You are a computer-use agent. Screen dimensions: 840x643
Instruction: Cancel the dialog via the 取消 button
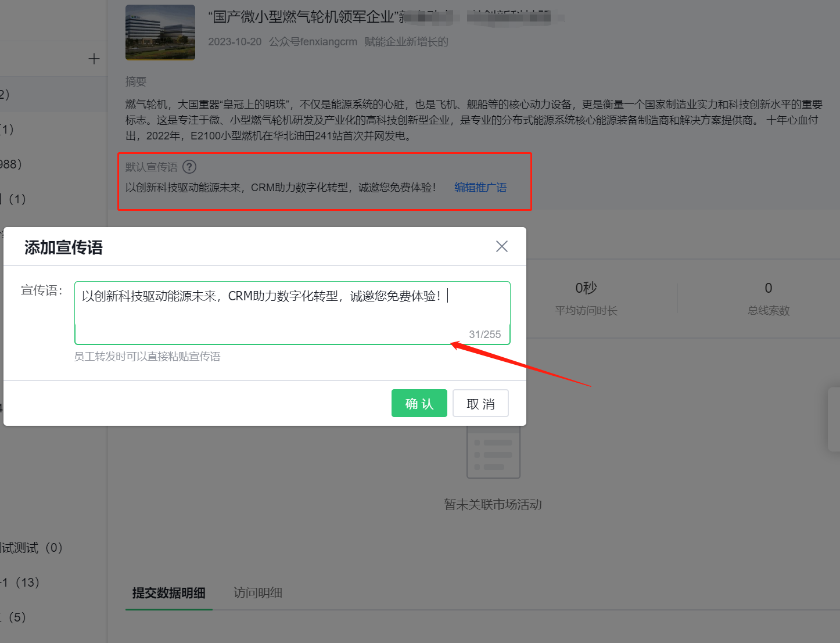[480, 403]
